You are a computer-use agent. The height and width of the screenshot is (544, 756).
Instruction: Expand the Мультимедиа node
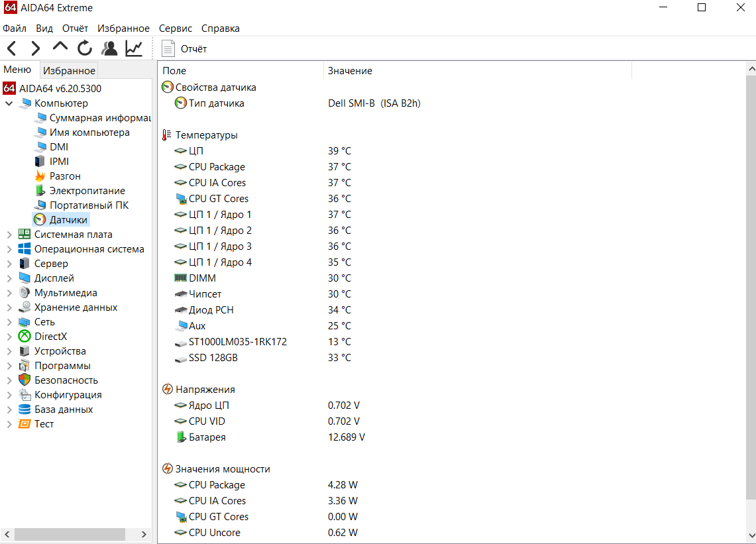(9, 294)
